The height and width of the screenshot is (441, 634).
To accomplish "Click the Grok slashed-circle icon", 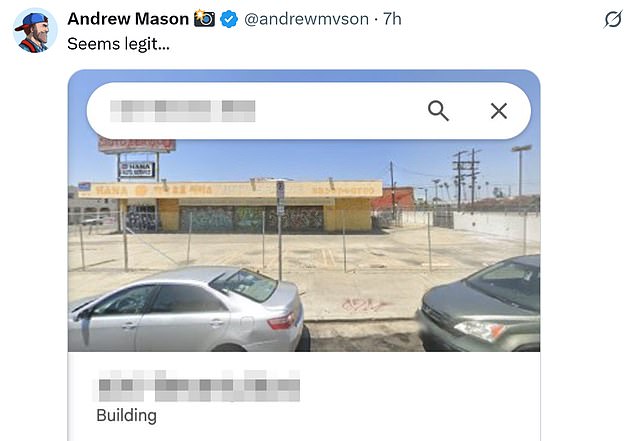I will pos(613,19).
